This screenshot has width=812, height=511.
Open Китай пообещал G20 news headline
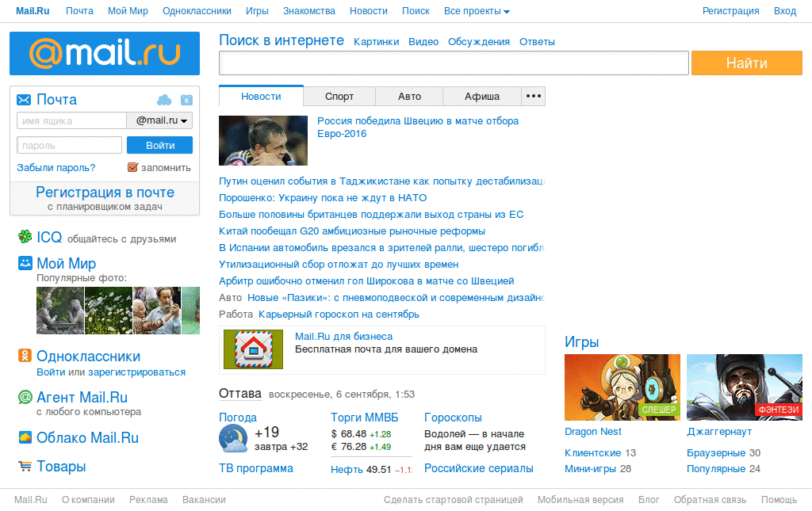(352, 231)
